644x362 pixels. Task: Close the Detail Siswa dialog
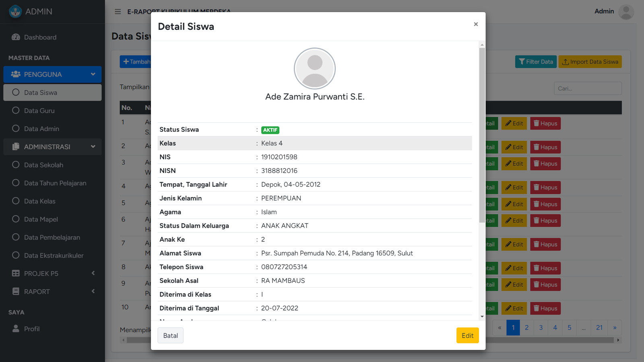pos(476,24)
